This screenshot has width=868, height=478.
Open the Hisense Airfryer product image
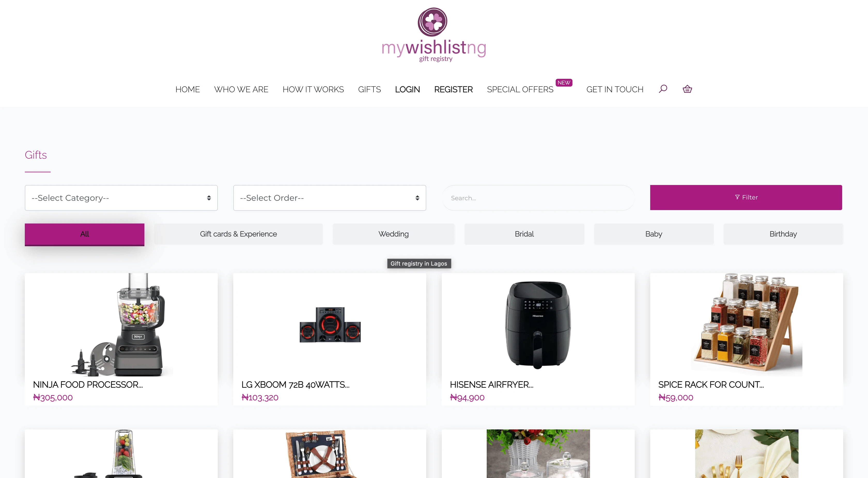pyautogui.click(x=538, y=325)
